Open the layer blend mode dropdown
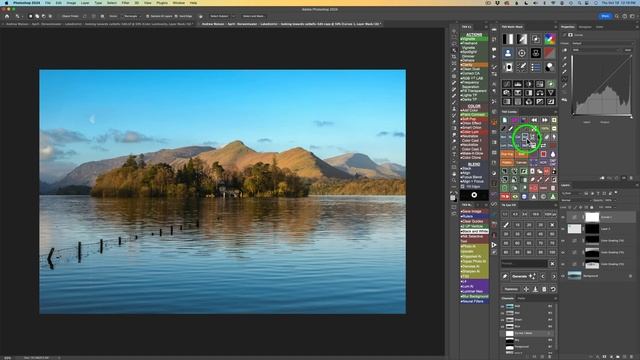 click(x=576, y=200)
